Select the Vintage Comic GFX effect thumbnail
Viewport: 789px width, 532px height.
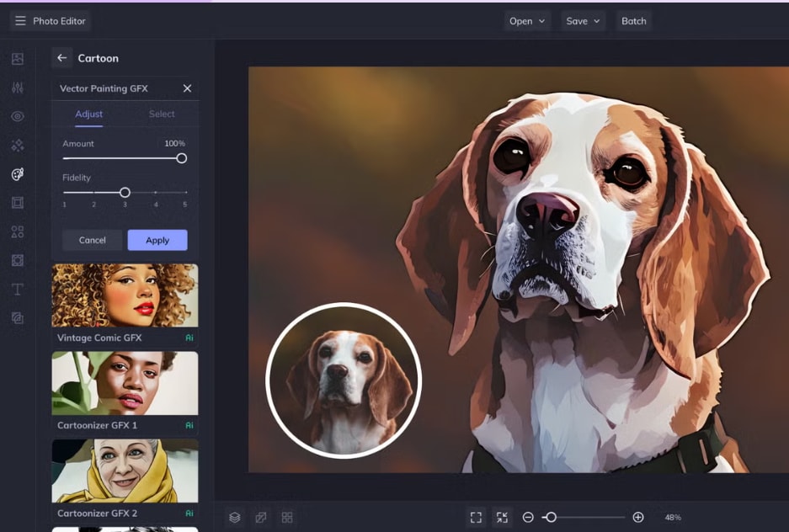(125, 295)
